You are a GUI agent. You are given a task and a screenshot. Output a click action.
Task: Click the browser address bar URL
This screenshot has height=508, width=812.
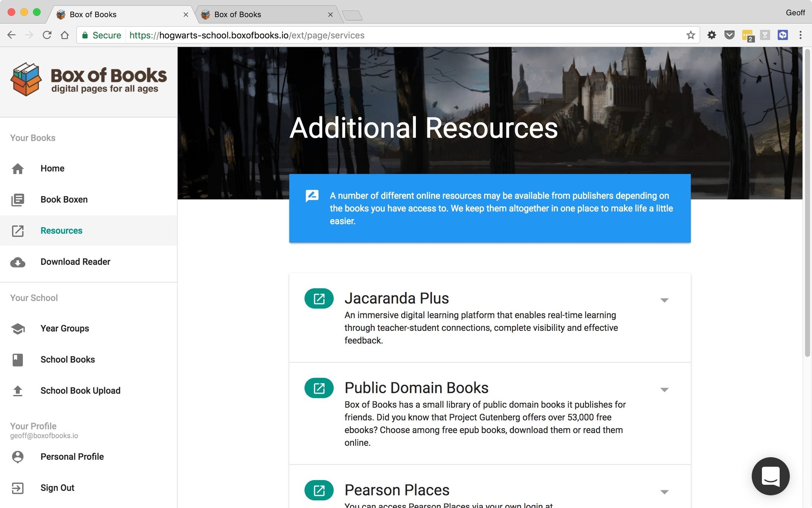(247, 35)
